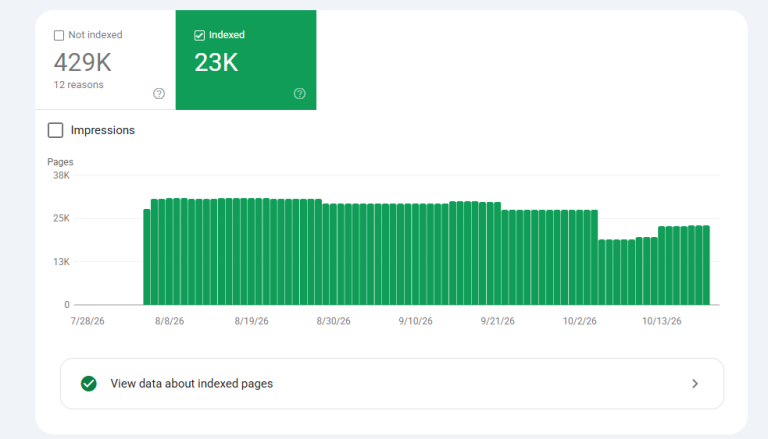Open View data about indexed pages
The height and width of the screenshot is (439, 768).
click(x=392, y=384)
